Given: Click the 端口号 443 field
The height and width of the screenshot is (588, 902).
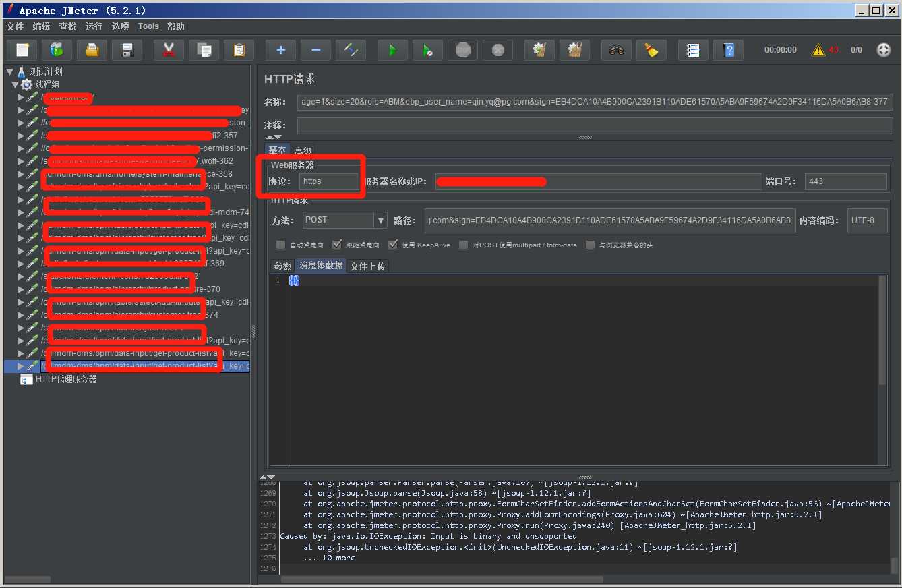Looking at the screenshot, I should pos(845,181).
